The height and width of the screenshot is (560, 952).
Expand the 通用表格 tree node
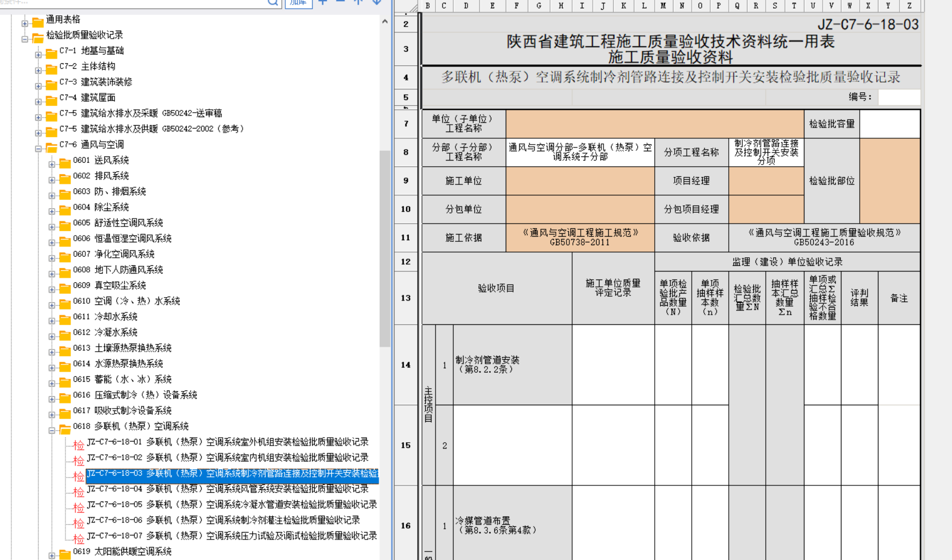click(x=24, y=23)
